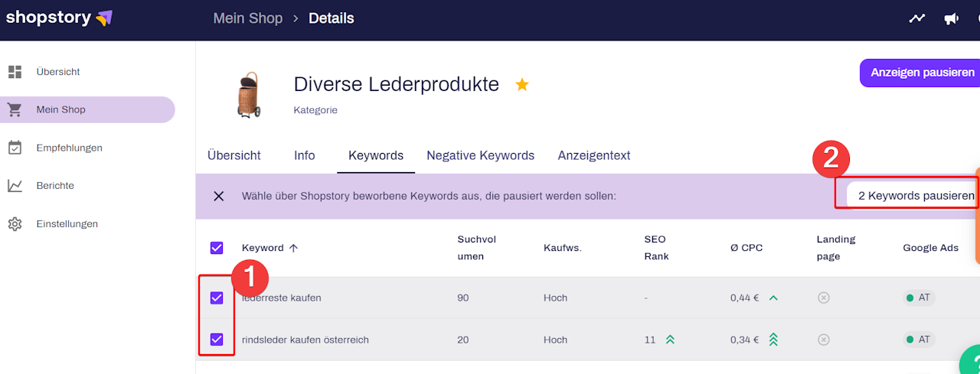Open Empfehlungen in the sidebar

pos(69,148)
